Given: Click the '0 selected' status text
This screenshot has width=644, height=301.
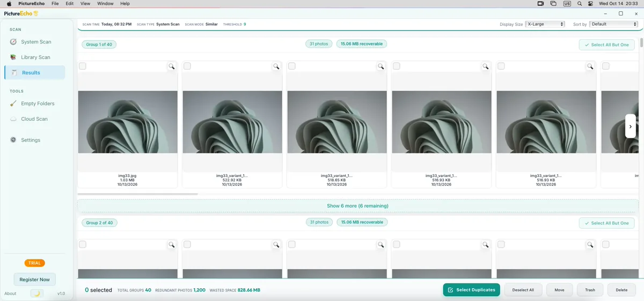Looking at the screenshot, I should point(98,290).
